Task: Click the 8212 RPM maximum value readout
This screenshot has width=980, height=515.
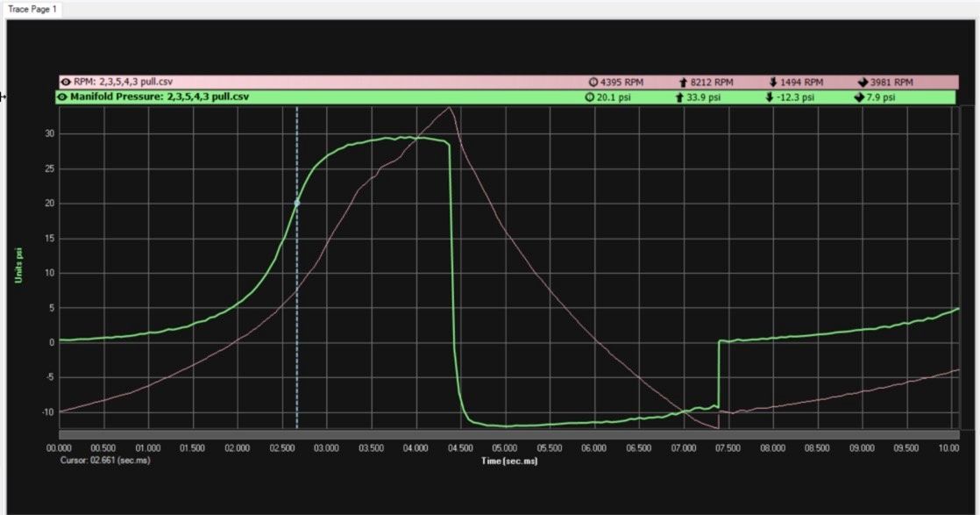Action: pyautogui.click(x=711, y=82)
